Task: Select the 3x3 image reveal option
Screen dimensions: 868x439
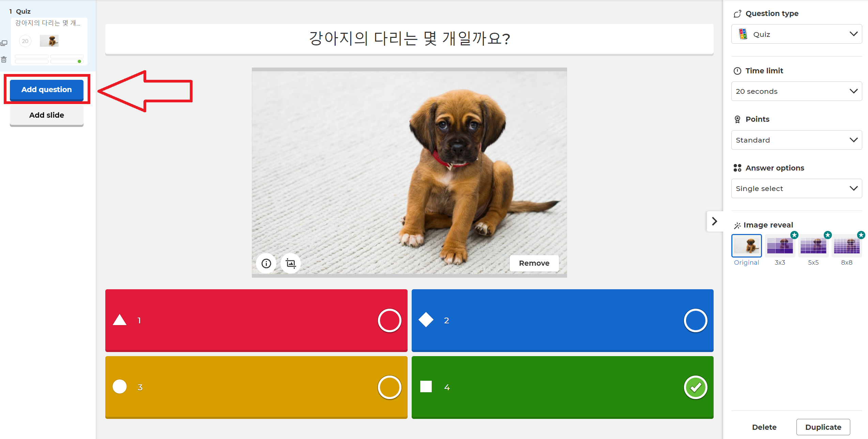Action: tap(780, 246)
